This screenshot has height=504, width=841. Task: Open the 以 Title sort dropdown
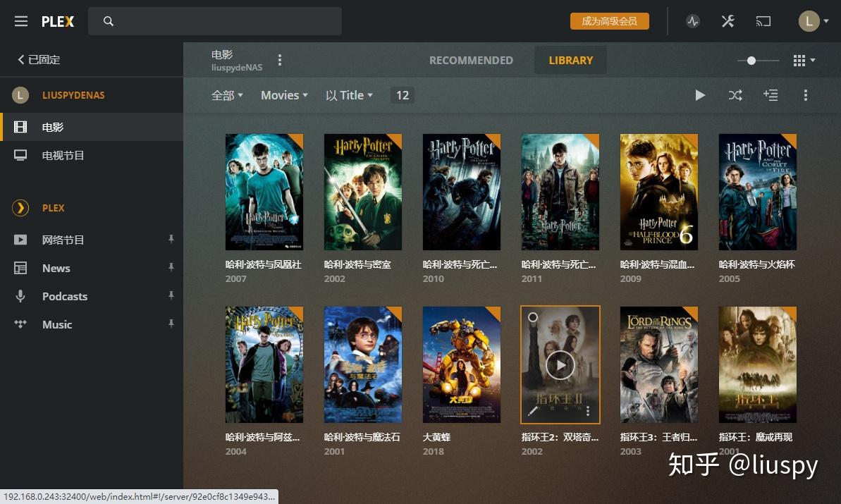tap(349, 95)
